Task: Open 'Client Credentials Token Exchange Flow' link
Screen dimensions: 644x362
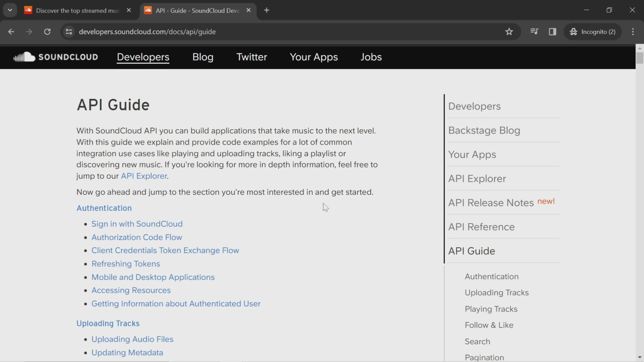Action: (x=165, y=250)
